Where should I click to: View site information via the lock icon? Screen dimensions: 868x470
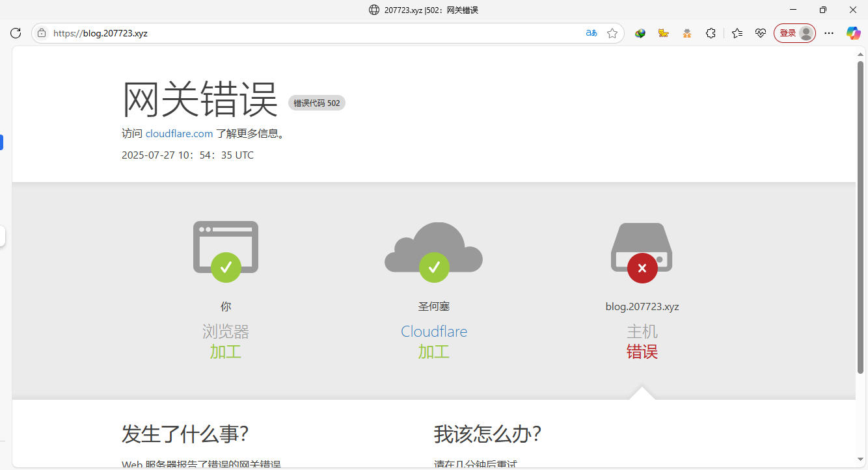coord(42,33)
